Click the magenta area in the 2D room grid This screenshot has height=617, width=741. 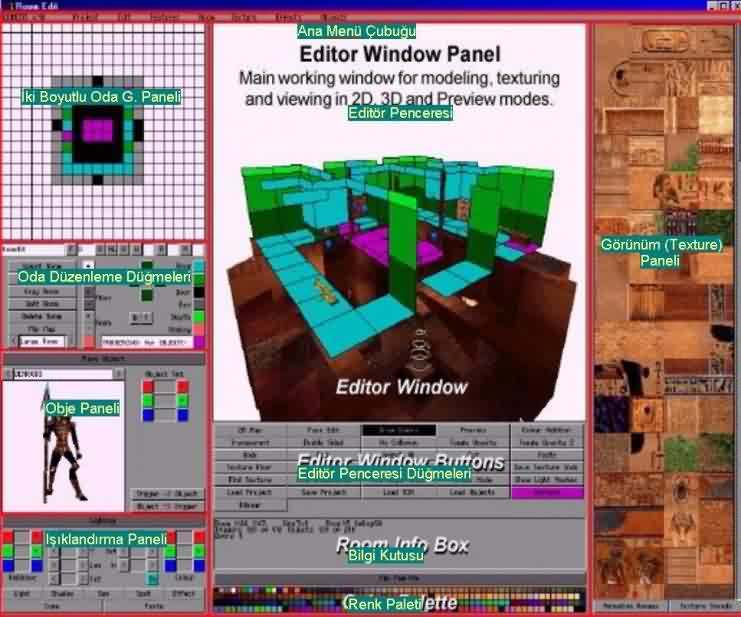pos(98,130)
